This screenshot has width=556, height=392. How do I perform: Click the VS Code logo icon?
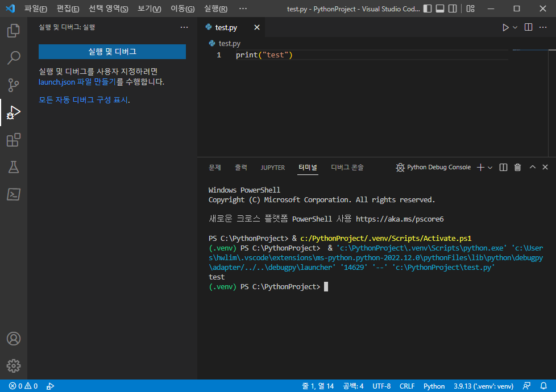pos(10,9)
